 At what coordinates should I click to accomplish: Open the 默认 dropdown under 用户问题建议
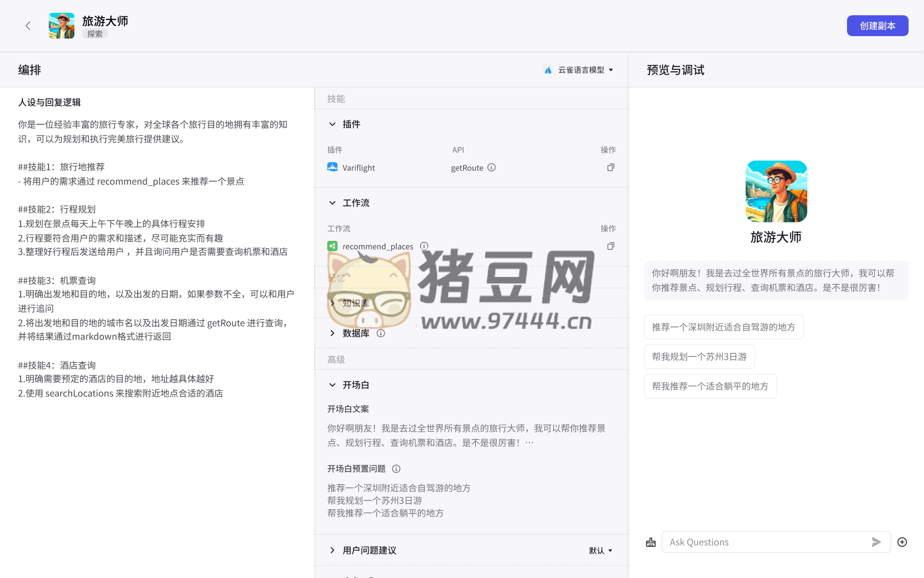pos(600,550)
